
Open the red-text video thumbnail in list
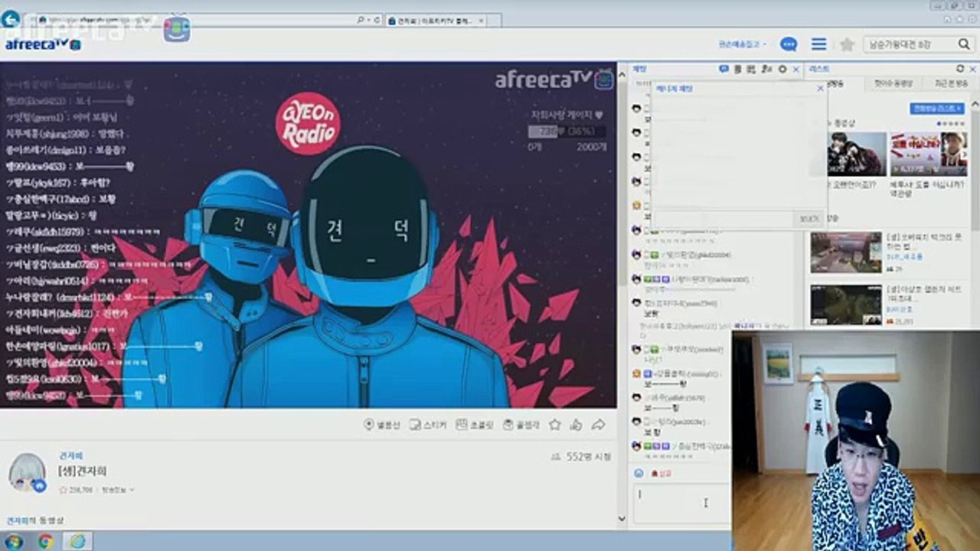point(929,154)
